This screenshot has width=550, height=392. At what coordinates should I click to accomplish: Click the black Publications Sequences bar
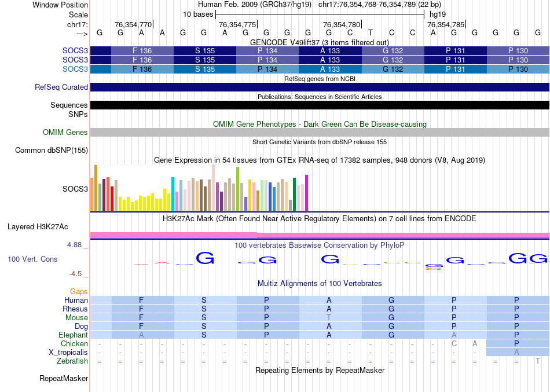click(320, 105)
